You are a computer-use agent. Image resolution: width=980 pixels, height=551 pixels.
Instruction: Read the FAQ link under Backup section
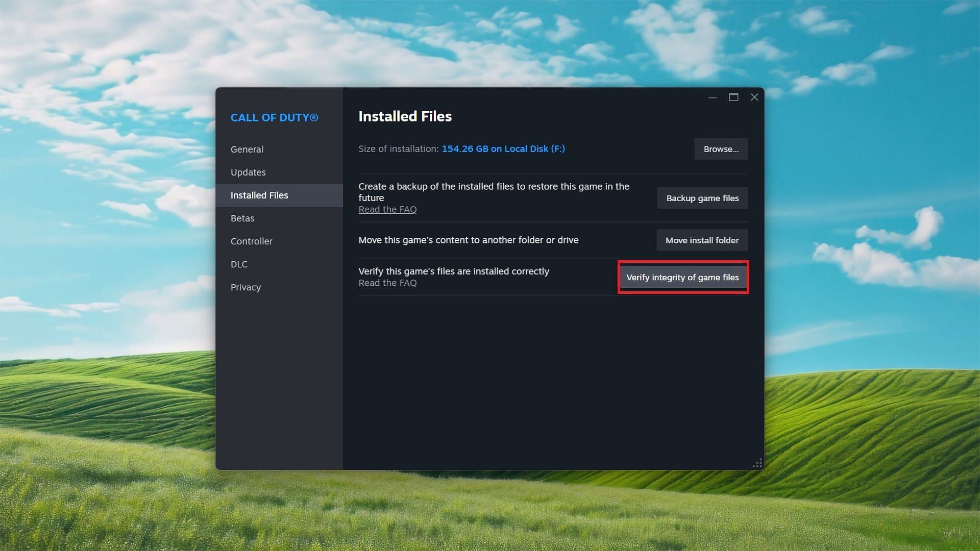point(388,209)
